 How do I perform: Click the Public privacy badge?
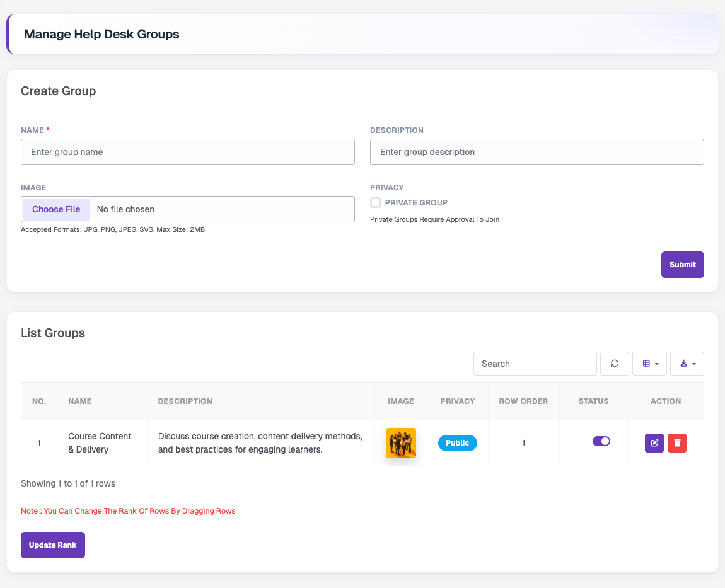click(x=457, y=443)
